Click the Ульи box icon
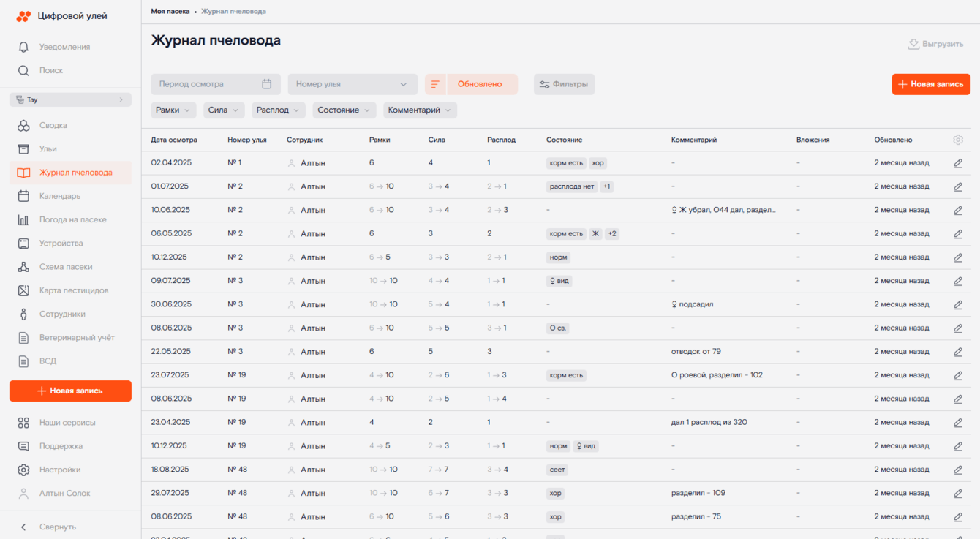 pyautogui.click(x=23, y=149)
